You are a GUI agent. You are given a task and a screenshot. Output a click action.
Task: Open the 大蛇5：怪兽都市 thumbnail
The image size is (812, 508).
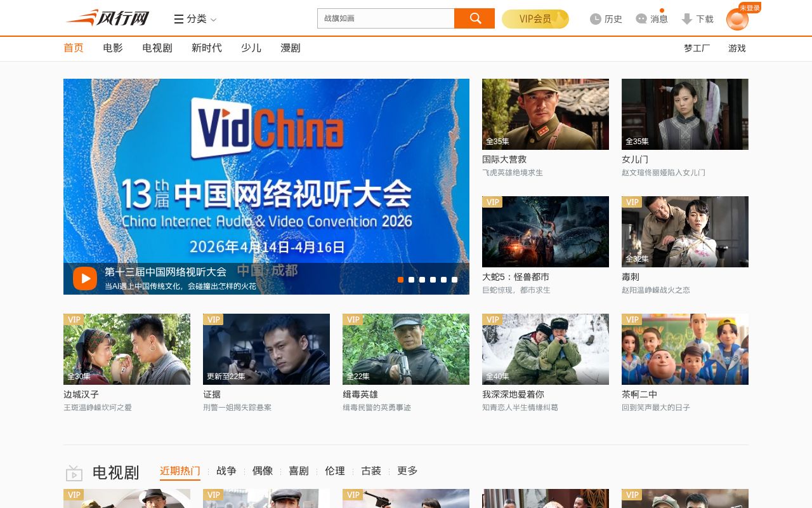click(x=546, y=232)
